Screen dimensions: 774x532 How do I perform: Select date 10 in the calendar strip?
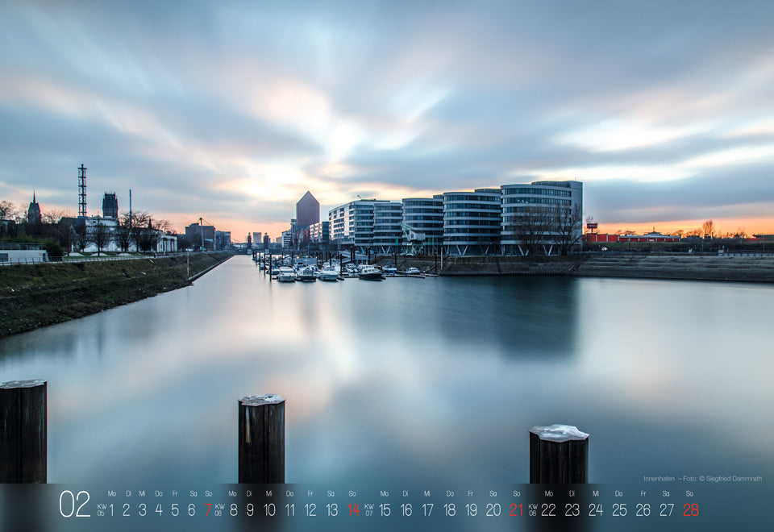click(269, 509)
